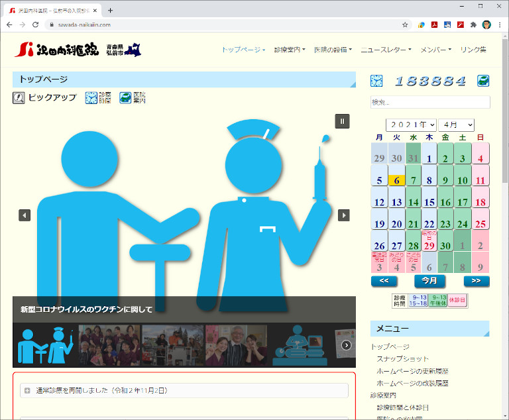
Task: Click the browser address bar
Action: 227,25
